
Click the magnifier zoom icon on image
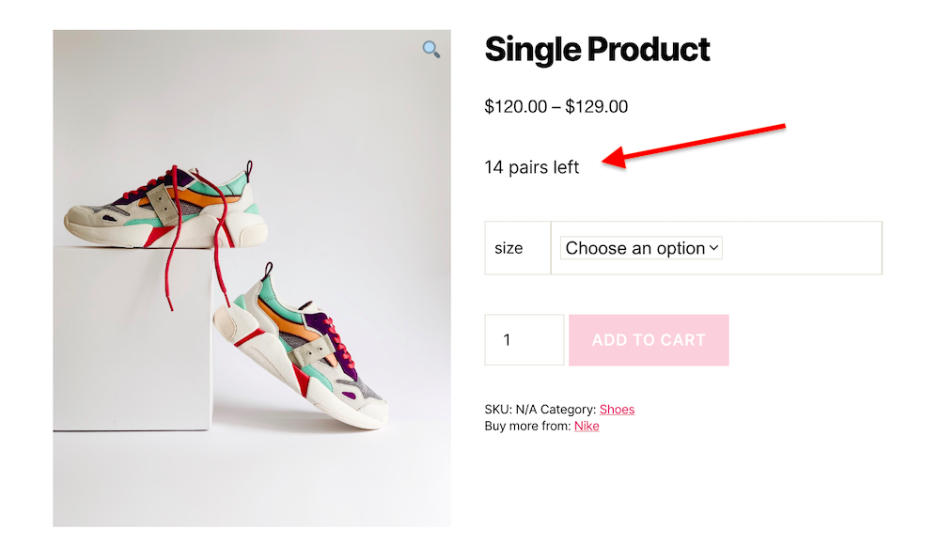click(431, 49)
